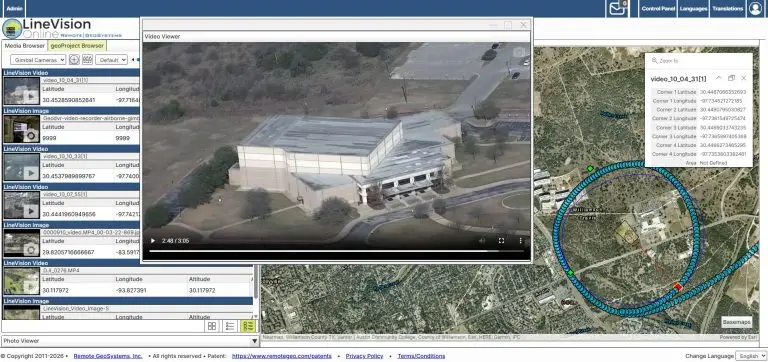Click the icon left of Default dropdown
This screenshot has width=768, height=362.
(x=87, y=60)
